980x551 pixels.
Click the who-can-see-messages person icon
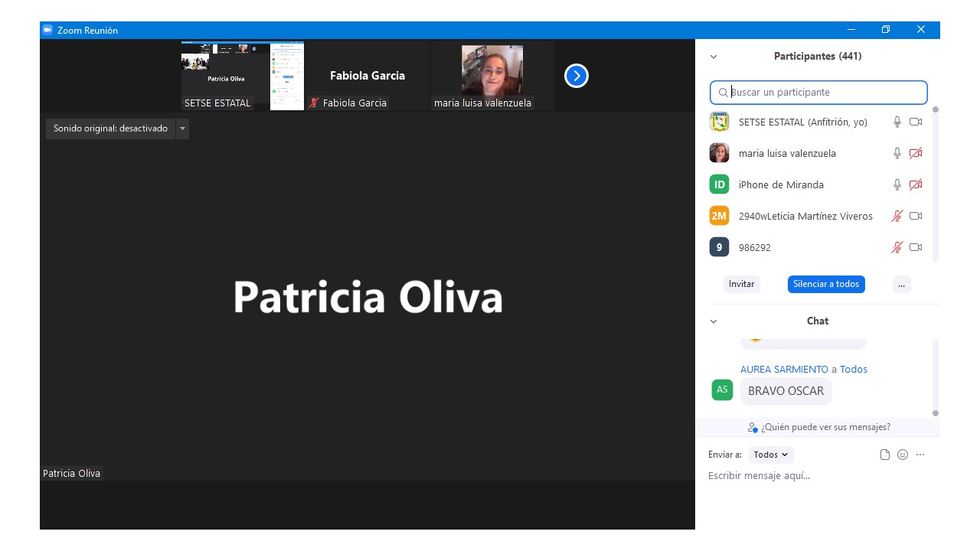pos(753,427)
